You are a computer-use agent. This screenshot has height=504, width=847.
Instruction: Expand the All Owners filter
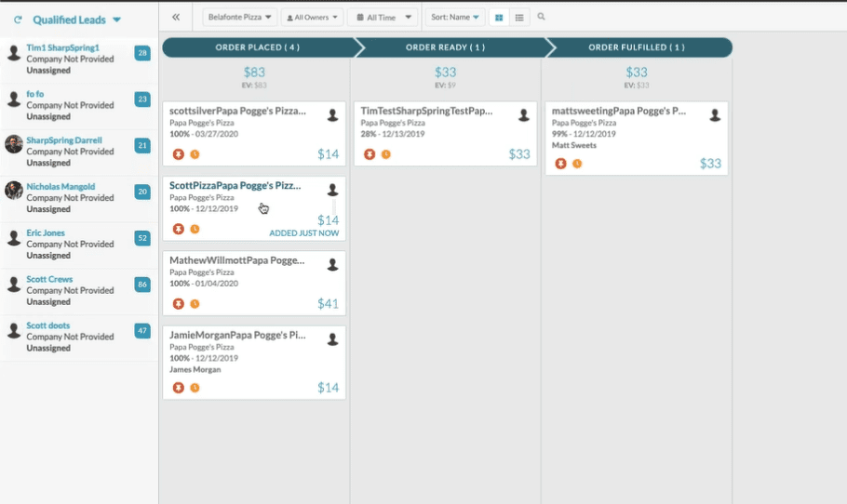312,17
